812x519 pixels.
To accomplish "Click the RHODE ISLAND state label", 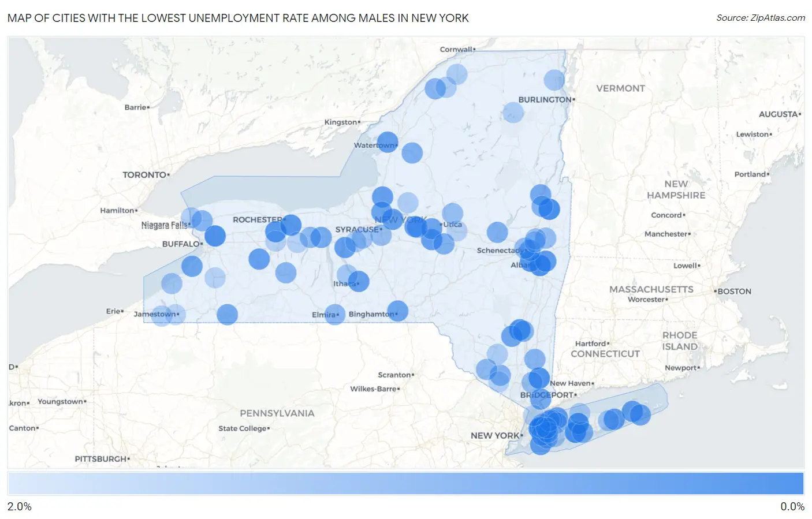I will tap(680, 341).
